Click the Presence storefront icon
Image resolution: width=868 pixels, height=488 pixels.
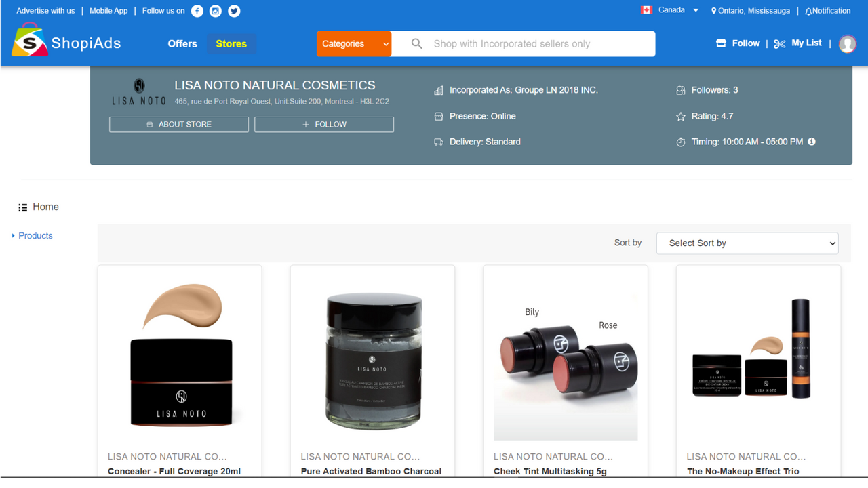(439, 117)
